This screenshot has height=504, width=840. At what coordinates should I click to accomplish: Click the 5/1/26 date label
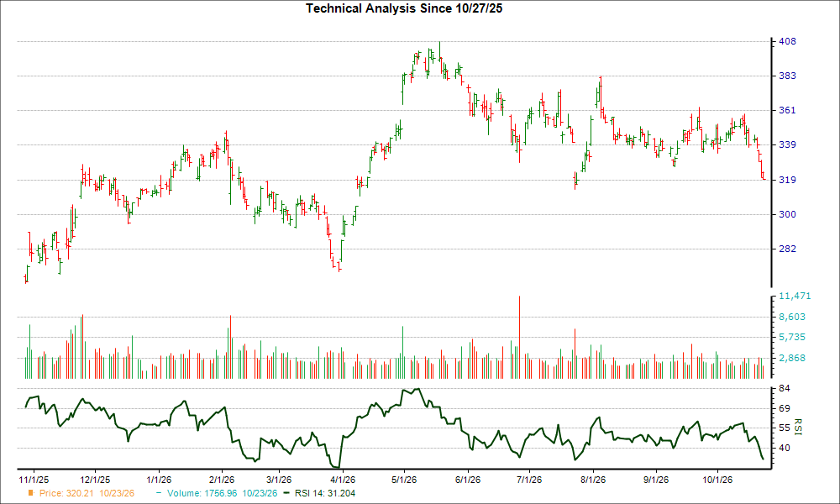click(x=404, y=480)
